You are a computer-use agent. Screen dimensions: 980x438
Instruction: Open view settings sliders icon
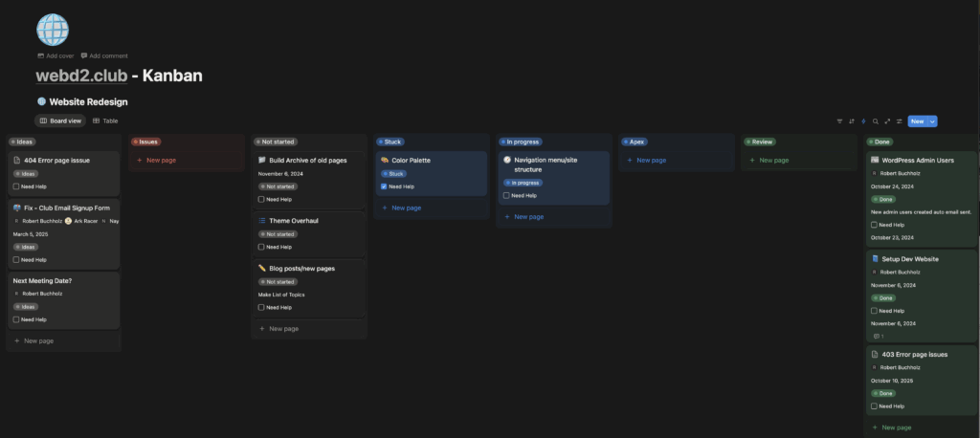899,121
